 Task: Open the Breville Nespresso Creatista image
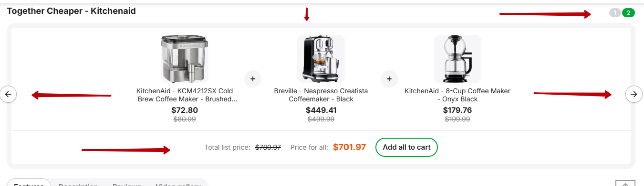coord(321,59)
